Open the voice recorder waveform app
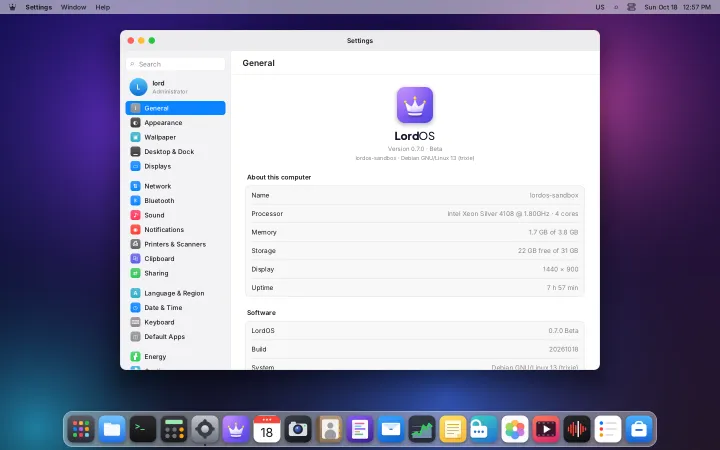The height and width of the screenshot is (450, 720). click(x=577, y=429)
